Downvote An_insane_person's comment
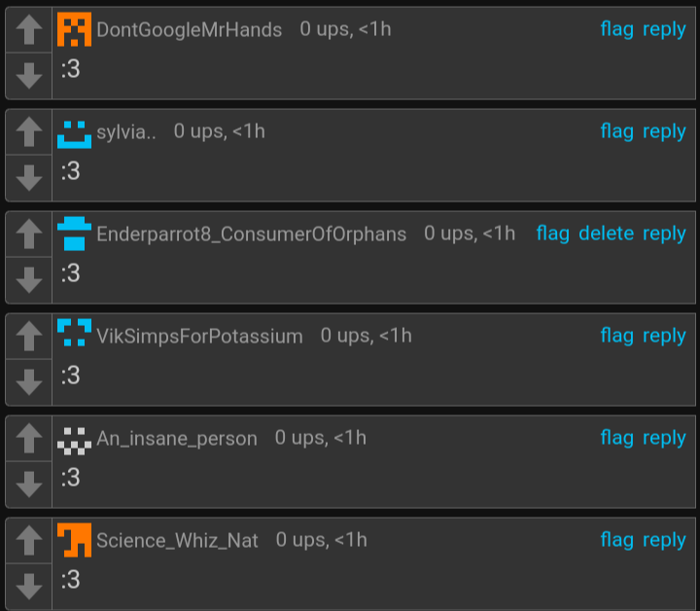The width and height of the screenshot is (700, 611). (x=29, y=484)
